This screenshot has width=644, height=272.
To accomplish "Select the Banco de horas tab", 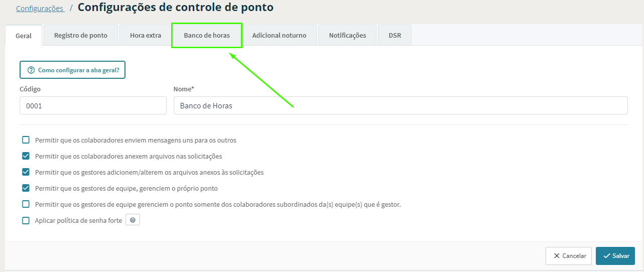I will (x=207, y=36).
